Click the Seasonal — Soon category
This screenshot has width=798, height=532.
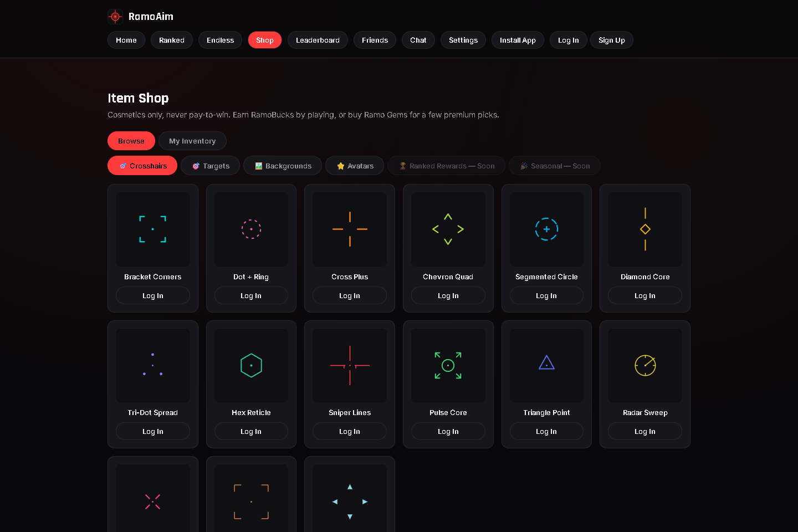click(x=555, y=166)
